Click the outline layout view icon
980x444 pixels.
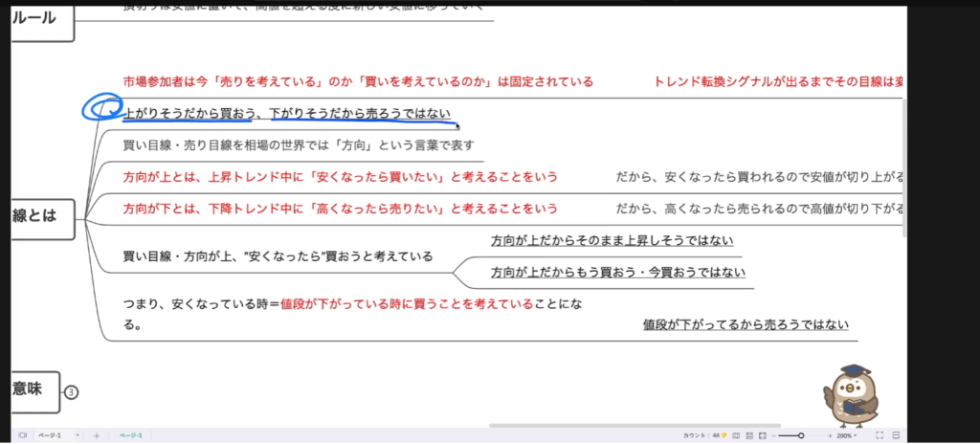(x=749, y=435)
